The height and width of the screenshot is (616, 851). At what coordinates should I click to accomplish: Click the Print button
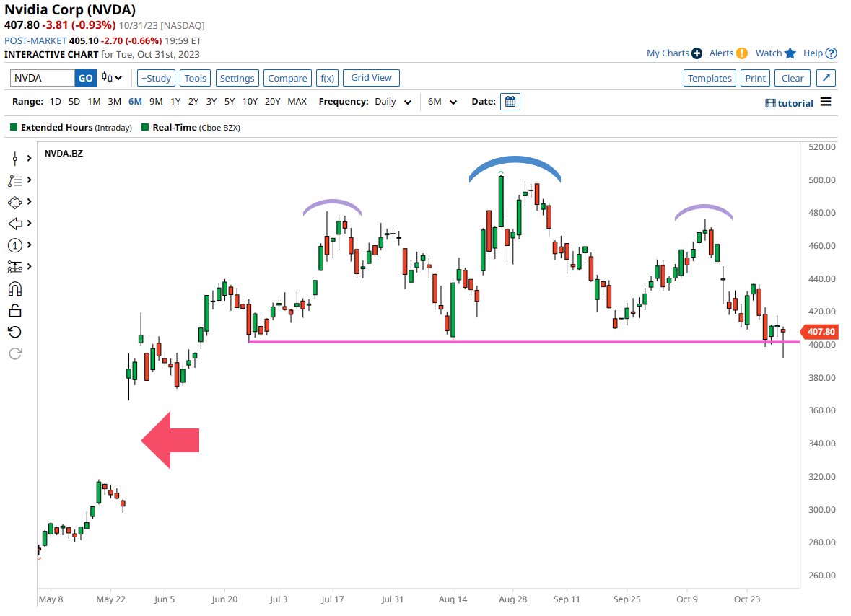coord(755,78)
